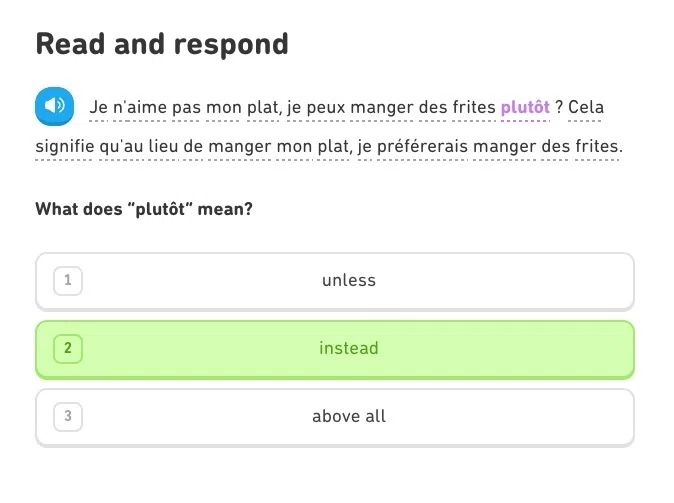Tap the highlighted word "plutôt"

(525, 107)
